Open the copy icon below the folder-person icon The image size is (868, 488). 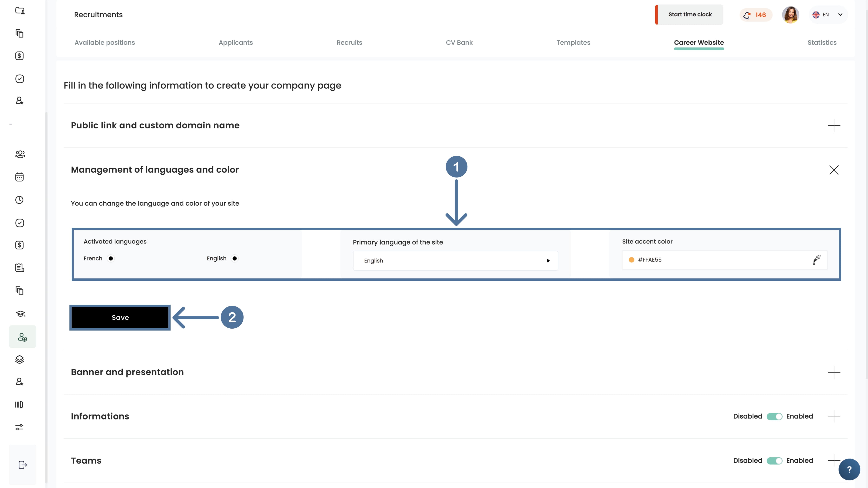point(20,33)
